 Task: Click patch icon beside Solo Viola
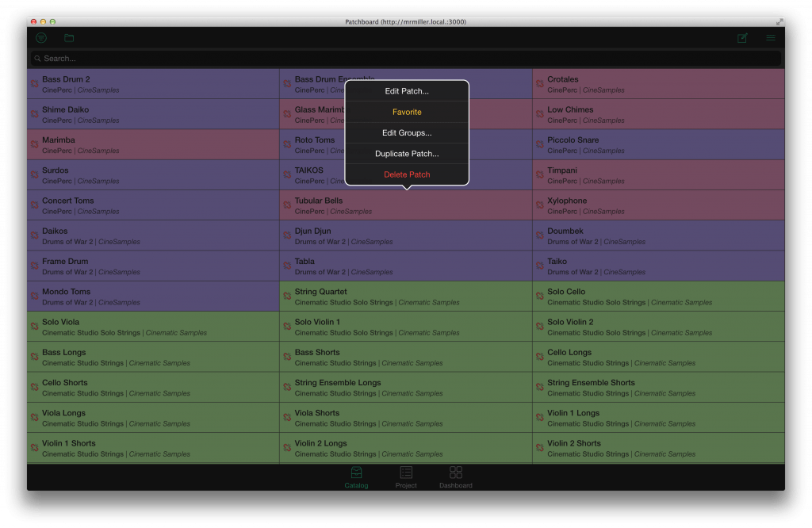click(x=35, y=327)
